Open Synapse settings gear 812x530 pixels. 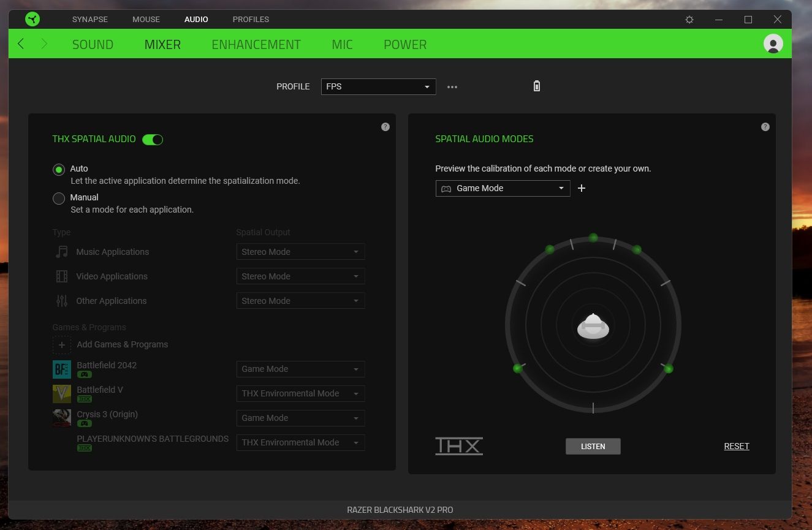689,20
